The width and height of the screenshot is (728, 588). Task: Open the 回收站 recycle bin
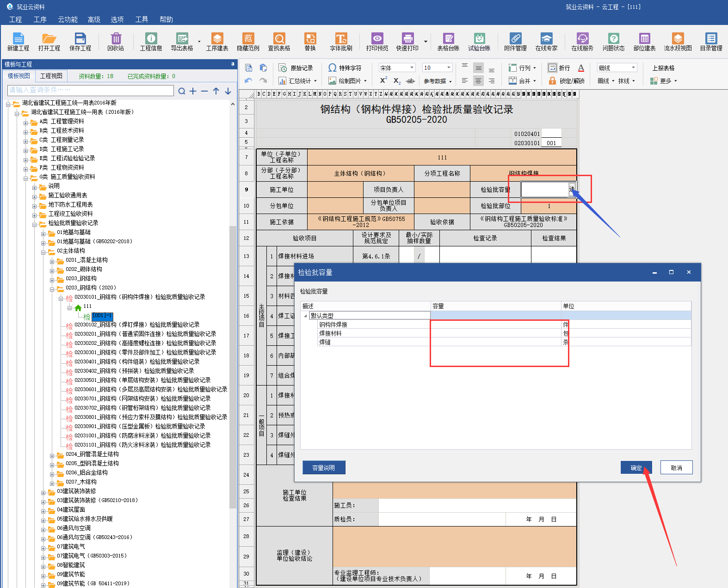[116, 42]
